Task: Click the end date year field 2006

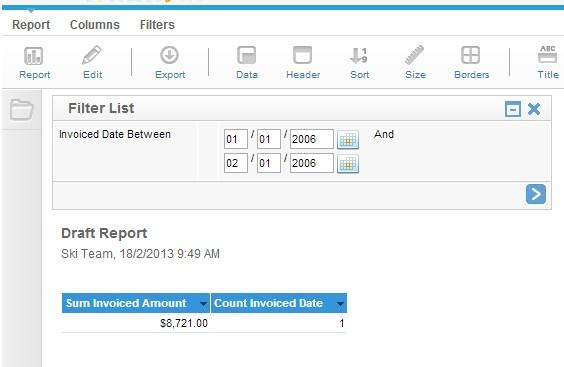Action: pyautogui.click(x=312, y=163)
